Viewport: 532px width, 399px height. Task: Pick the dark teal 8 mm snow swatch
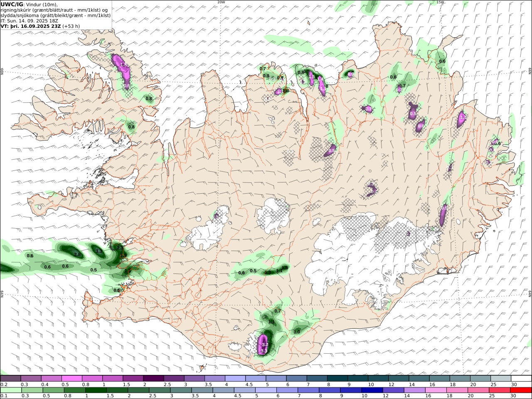(337, 379)
